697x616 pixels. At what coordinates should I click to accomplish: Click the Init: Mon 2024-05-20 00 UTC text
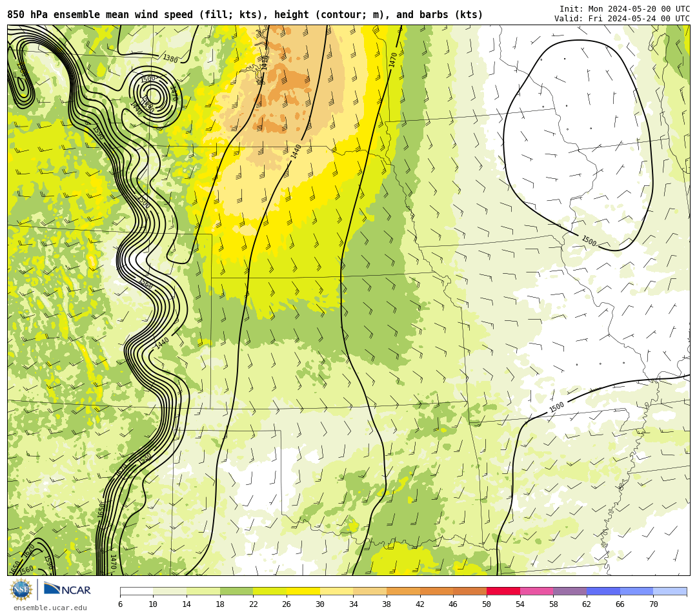click(x=625, y=9)
